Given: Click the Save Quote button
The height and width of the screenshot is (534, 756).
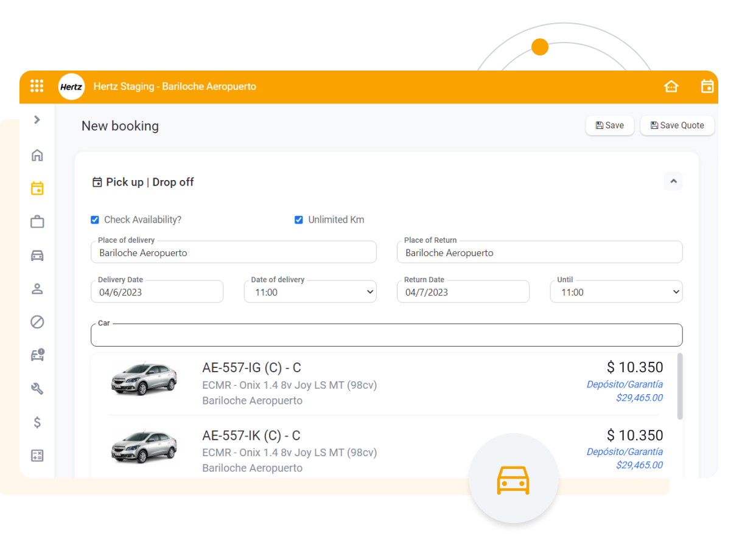Looking at the screenshot, I should (677, 125).
